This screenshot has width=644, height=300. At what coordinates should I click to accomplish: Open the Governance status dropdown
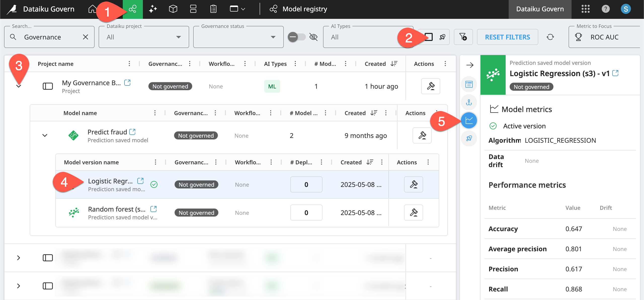pos(238,37)
